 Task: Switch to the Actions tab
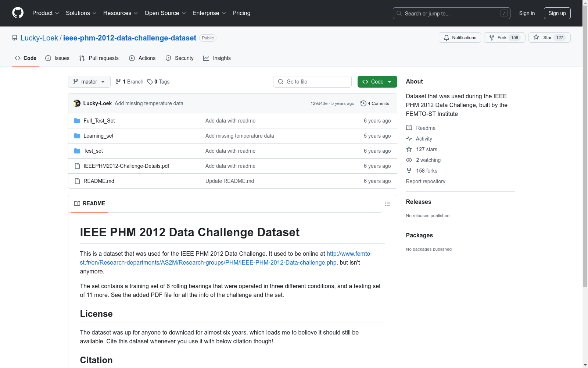[x=142, y=58]
